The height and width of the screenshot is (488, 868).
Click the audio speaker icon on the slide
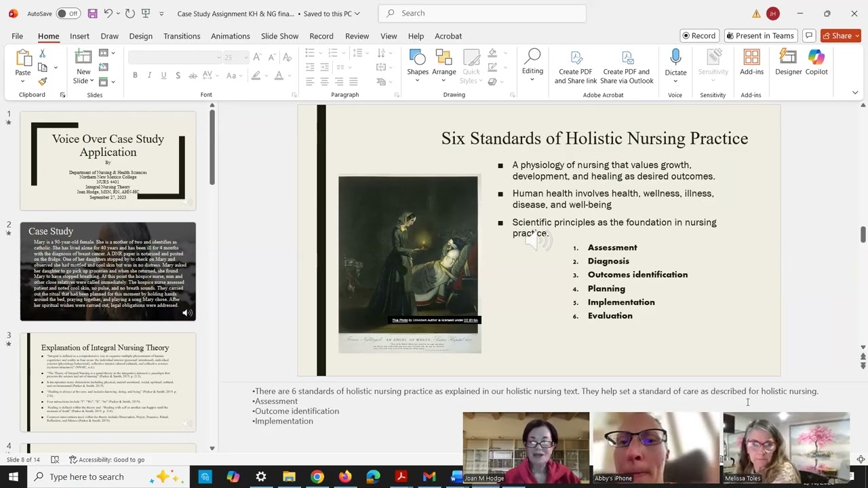click(539, 239)
